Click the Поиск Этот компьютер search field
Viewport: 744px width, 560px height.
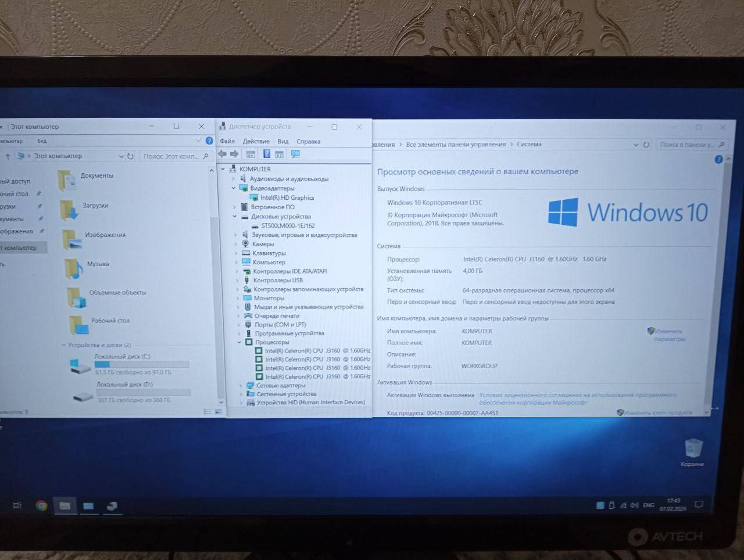(x=175, y=156)
